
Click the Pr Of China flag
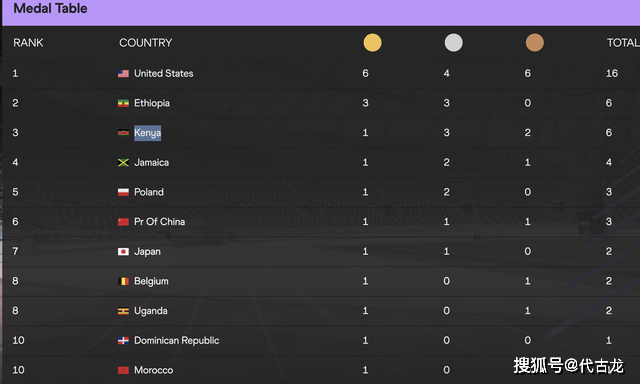coord(123,222)
